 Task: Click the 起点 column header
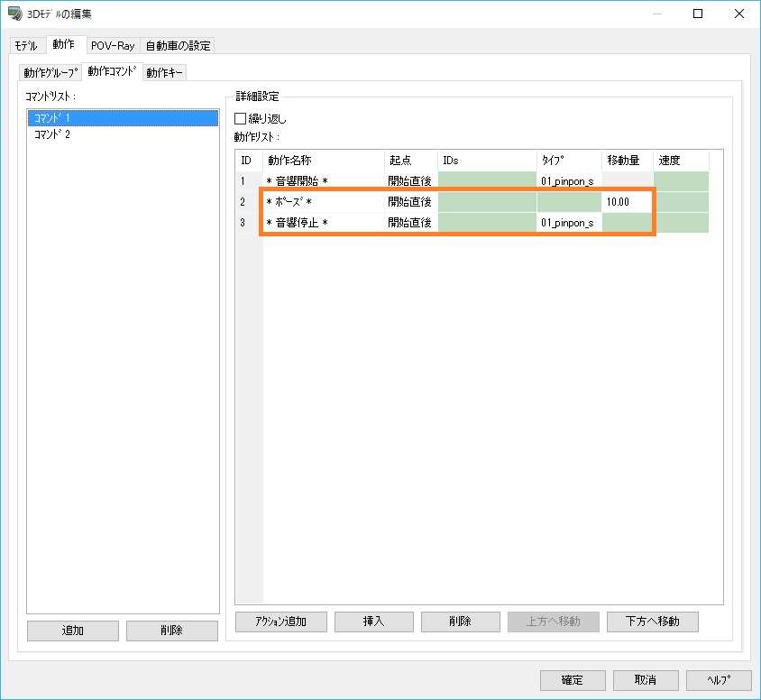click(411, 161)
